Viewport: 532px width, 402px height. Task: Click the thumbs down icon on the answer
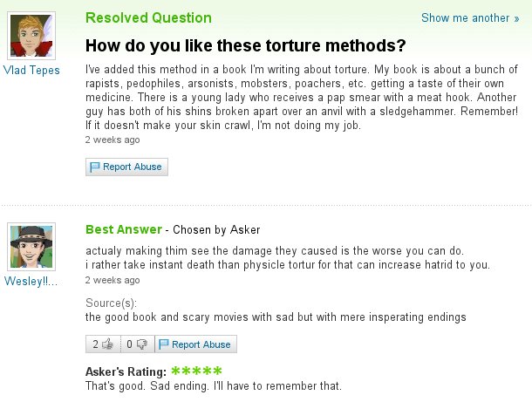point(141,344)
